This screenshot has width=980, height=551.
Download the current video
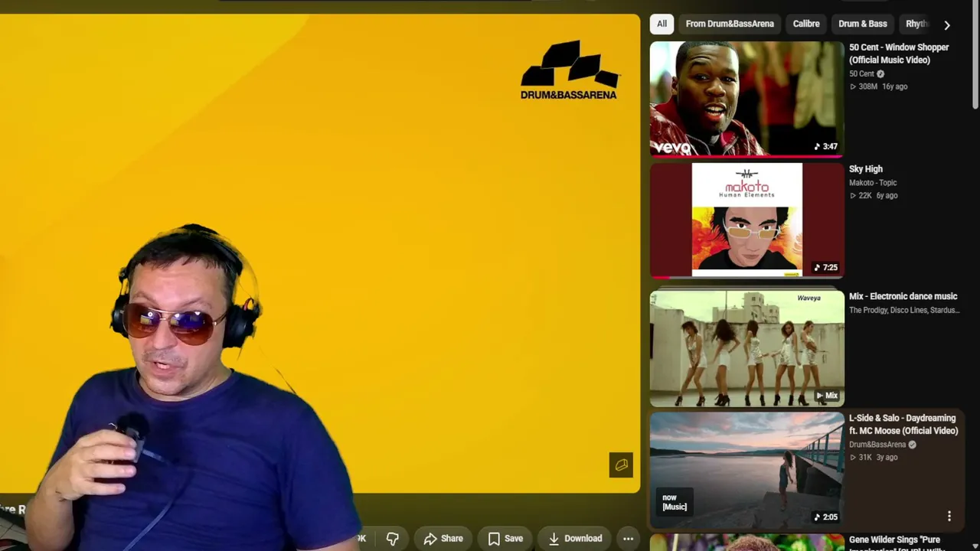point(575,539)
